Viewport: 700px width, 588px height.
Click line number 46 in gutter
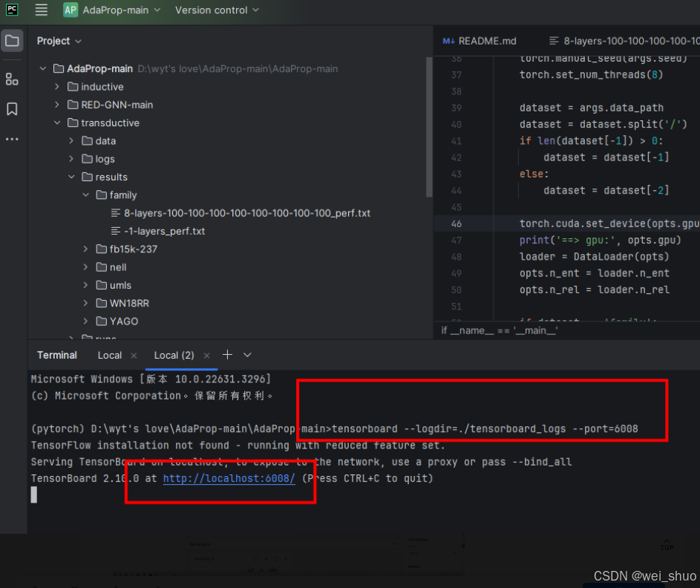(x=457, y=223)
